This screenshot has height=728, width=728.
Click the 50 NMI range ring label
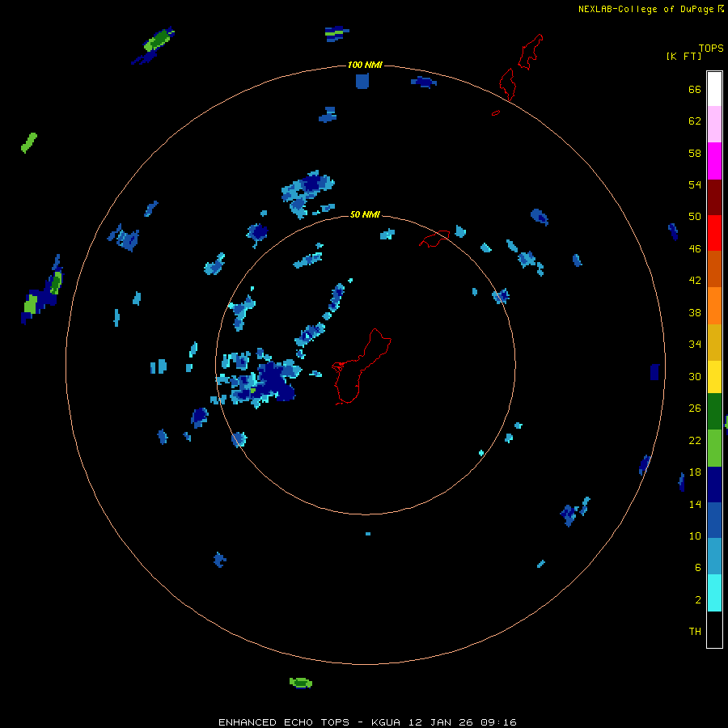click(365, 214)
